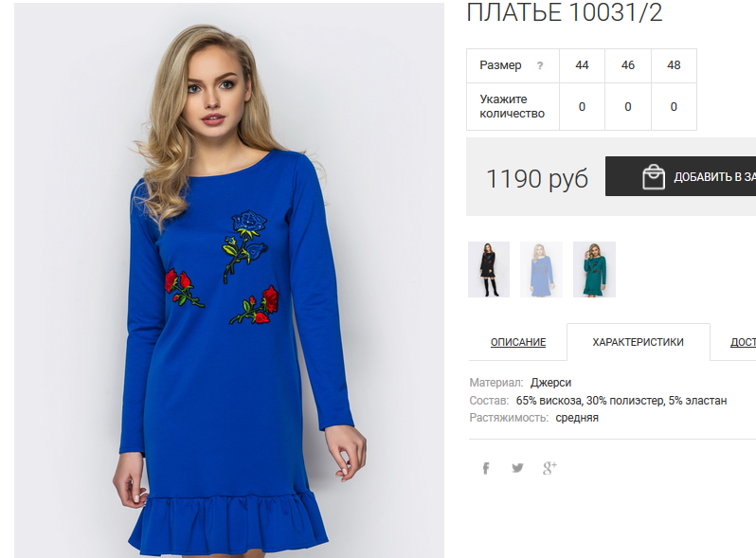This screenshot has height=558, width=756.
Task: Click the Размер label in size table
Action: (x=500, y=65)
